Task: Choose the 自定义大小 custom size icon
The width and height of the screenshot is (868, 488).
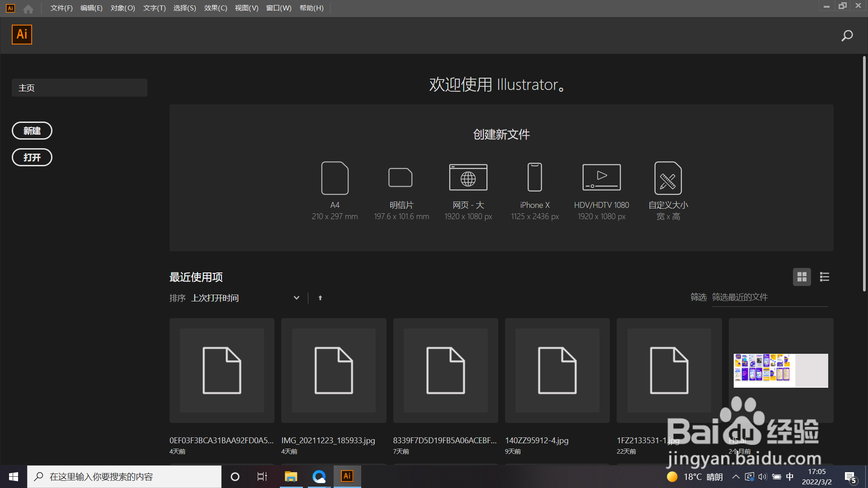Action: point(668,178)
